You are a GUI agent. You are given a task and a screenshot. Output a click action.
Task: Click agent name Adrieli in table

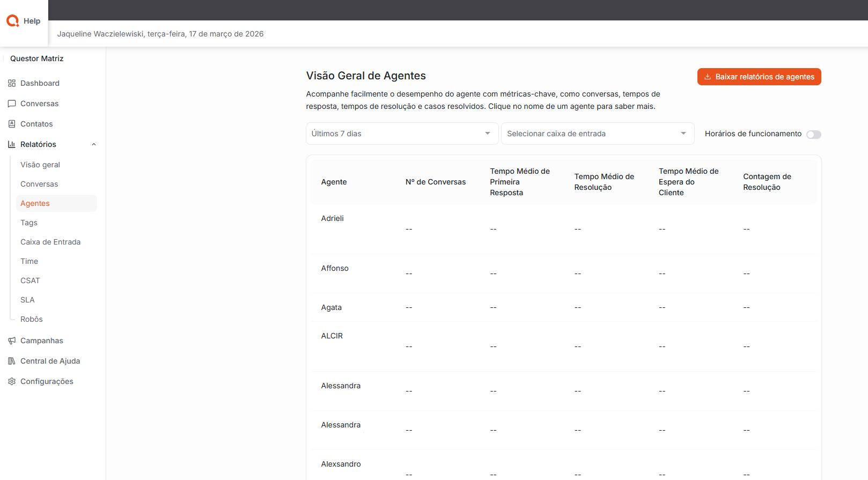(332, 218)
